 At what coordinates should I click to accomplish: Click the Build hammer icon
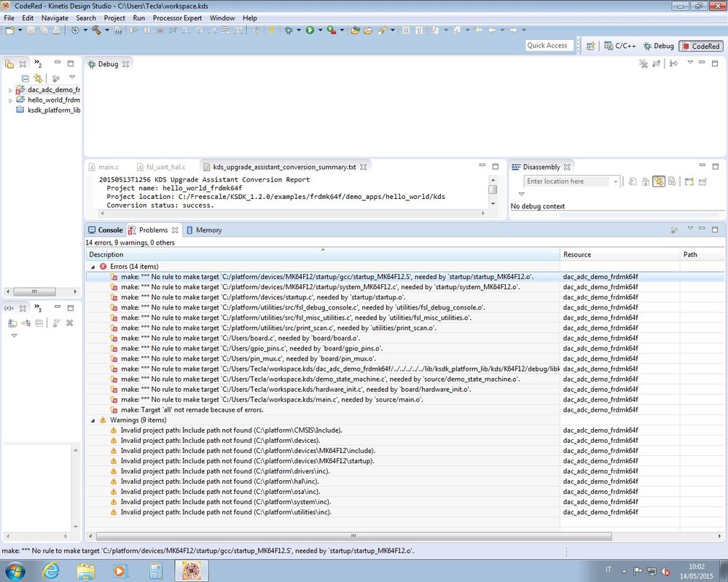(x=97, y=30)
